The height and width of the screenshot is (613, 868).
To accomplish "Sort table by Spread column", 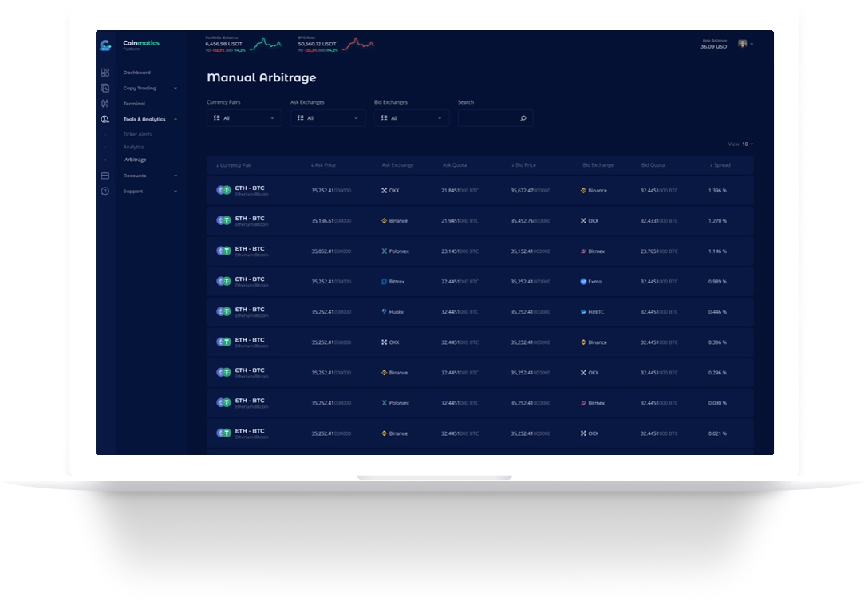I will [720, 165].
